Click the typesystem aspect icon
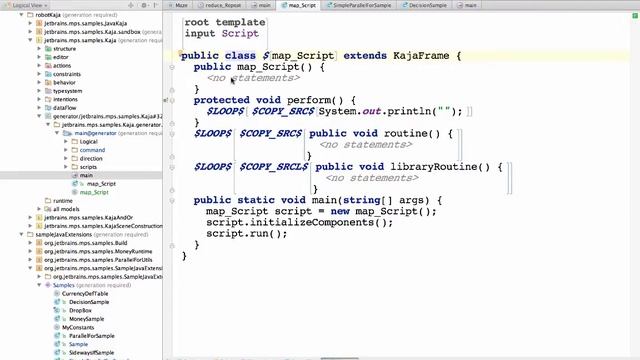Screen dimensions: 640x360 48,91
